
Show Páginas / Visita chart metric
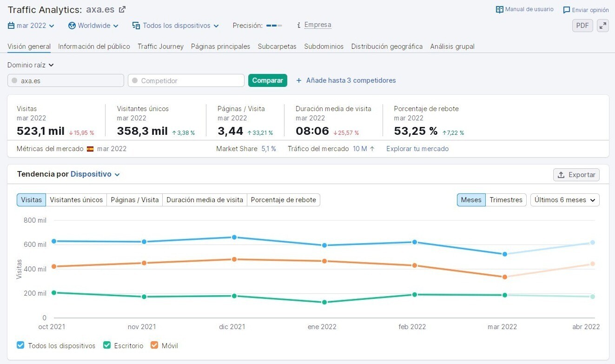(x=135, y=200)
